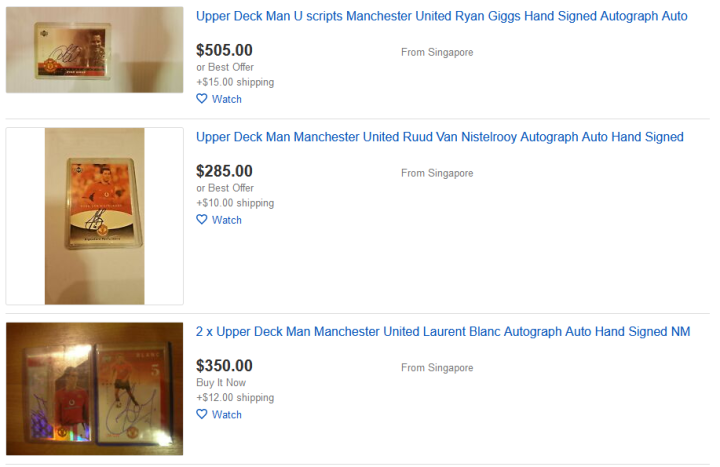Viewport: 720px width, 467px height.
Task: Click the heart icon for Ryan Giggs listing
Action: [x=201, y=99]
